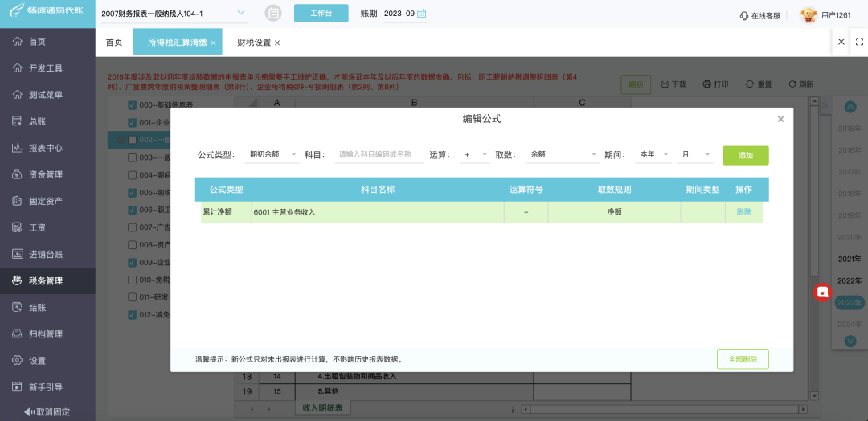
Task: Switch to 所得税汇算清缴 tab
Action: tap(177, 42)
